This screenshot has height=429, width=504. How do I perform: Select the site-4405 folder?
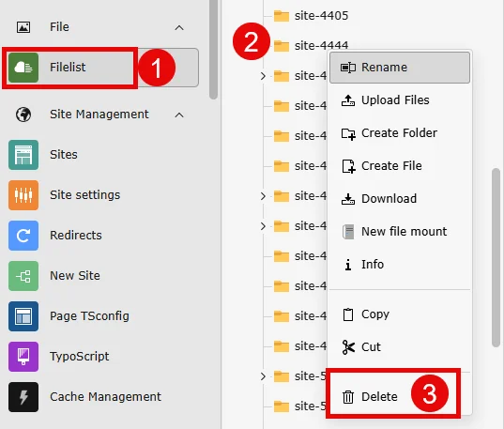(x=311, y=16)
